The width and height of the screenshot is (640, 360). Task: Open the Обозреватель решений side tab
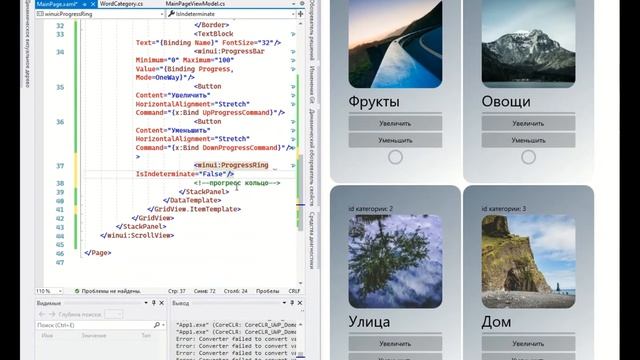312,31
